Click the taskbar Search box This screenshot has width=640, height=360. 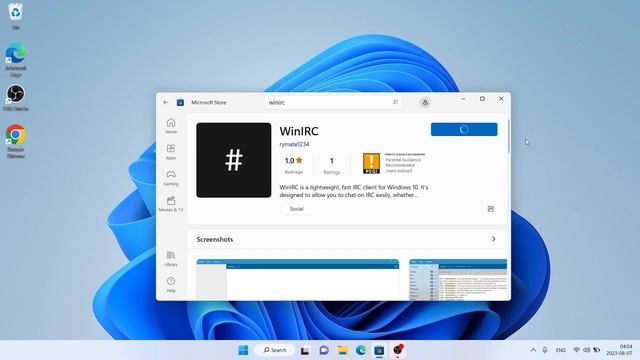click(x=274, y=350)
